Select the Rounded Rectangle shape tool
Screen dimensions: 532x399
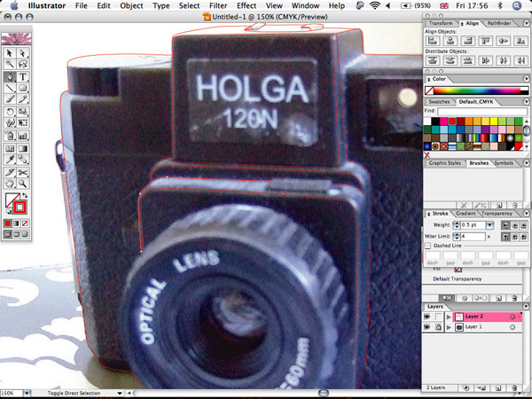click(22, 88)
